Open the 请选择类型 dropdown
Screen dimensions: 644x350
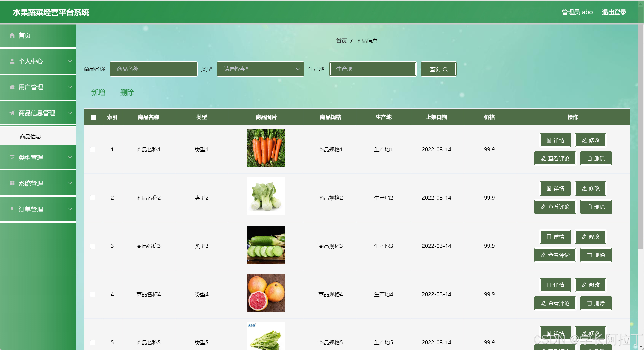260,69
